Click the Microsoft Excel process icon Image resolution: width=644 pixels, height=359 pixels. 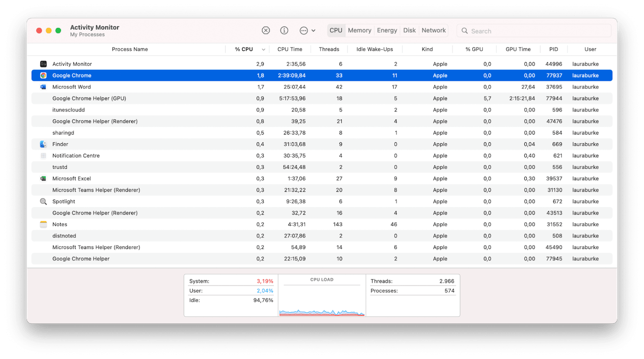(43, 179)
